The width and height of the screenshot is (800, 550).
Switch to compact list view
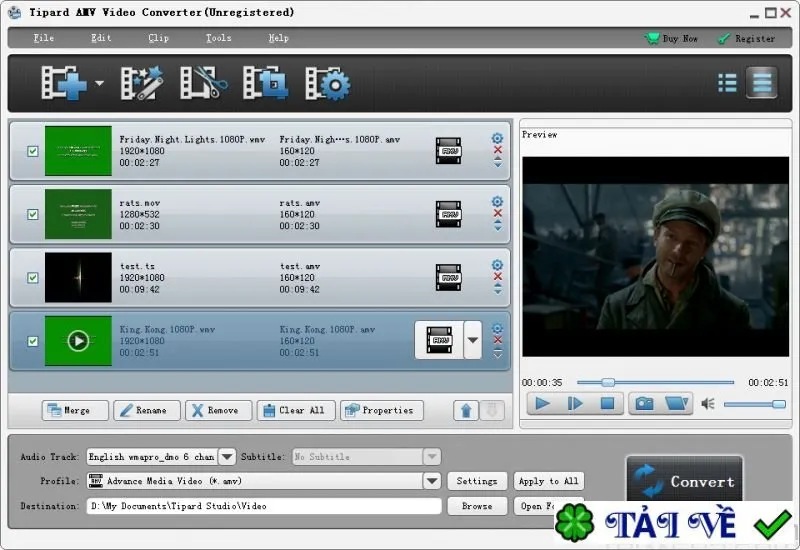(727, 83)
